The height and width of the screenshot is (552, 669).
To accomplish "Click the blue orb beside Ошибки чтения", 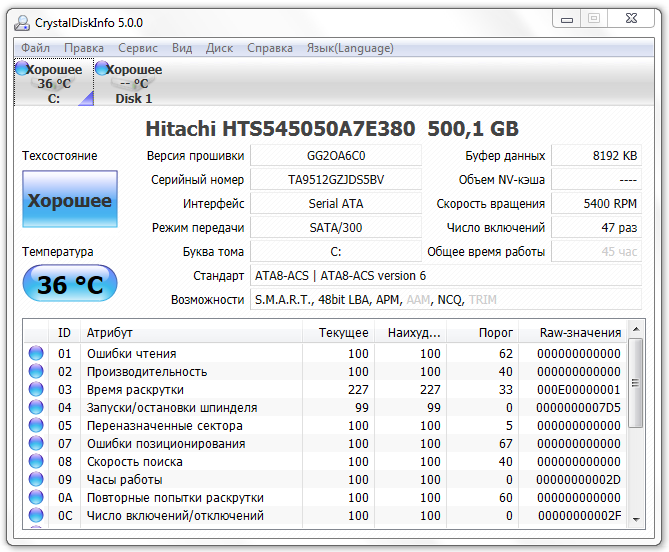I will (x=36, y=353).
